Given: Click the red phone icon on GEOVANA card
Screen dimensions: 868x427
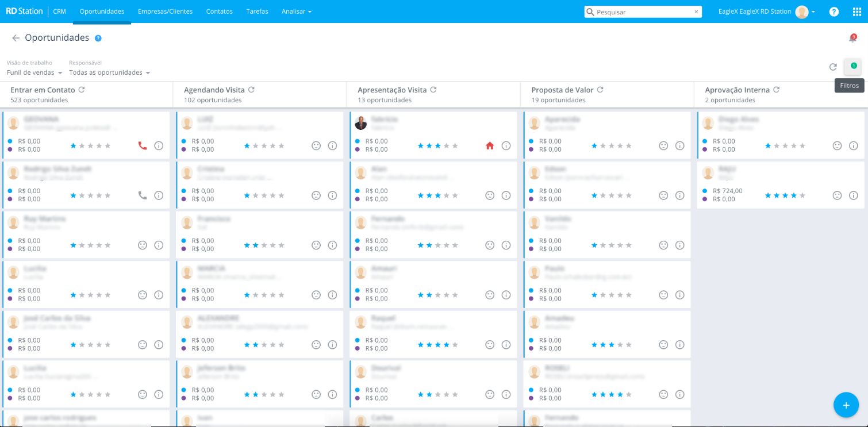Looking at the screenshot, I should point(143,145).
